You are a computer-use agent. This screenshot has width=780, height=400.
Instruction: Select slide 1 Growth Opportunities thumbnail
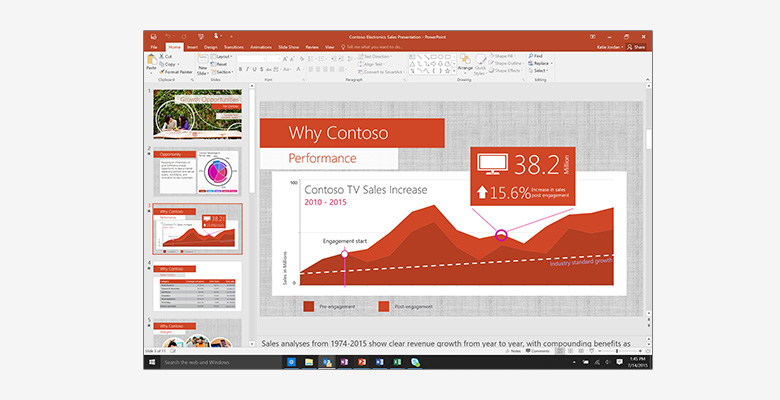coord(197,114)
